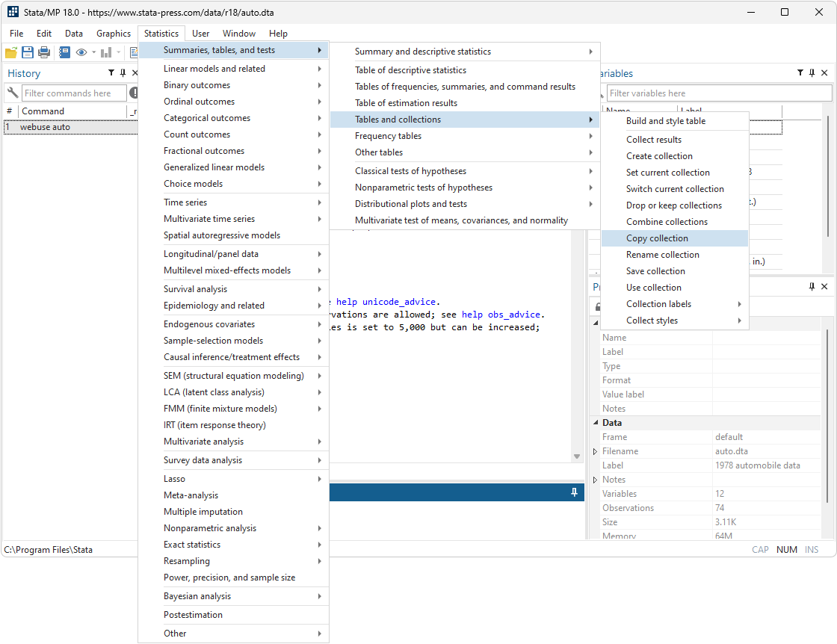Choose Power, precision, and sample size

(x=233, y=578)
